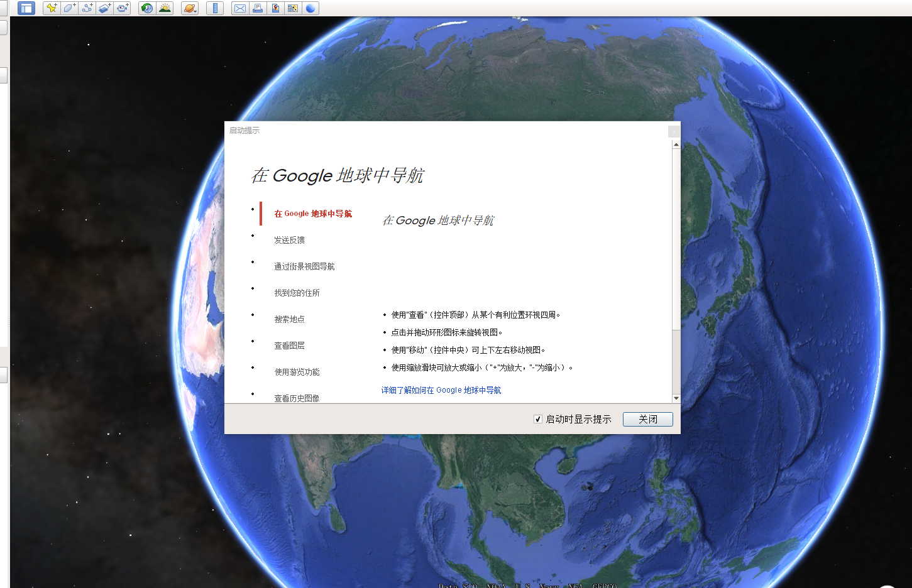
Task: Select the 搜索地点 topic
Action: pyautogui.click(x=289, y=319)
